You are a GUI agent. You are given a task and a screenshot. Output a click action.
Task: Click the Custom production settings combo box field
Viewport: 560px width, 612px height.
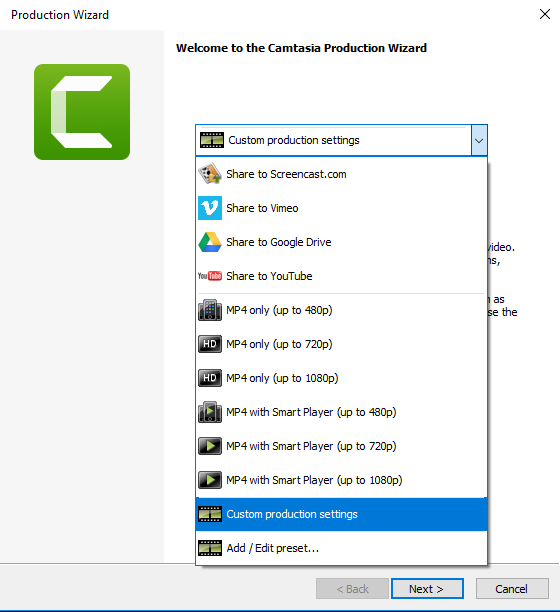pyautogui.click(x=341, y=140)
